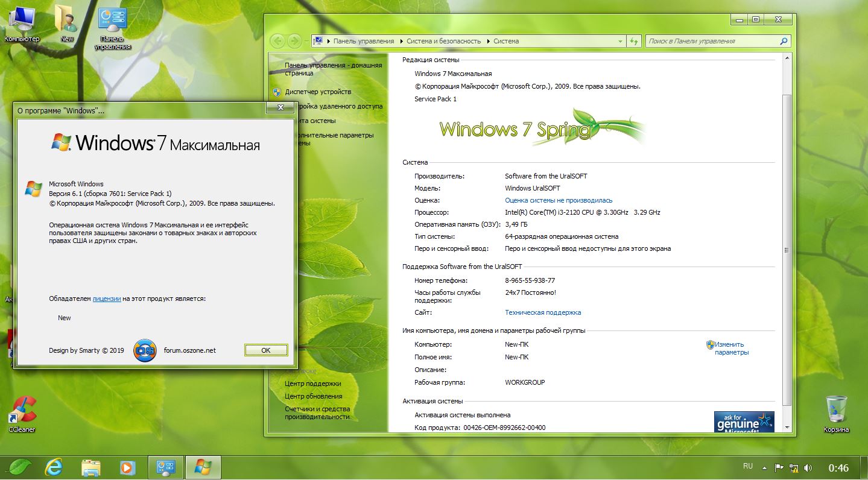Click Система и безопасность breadcrumb segment

pos(444,41)
